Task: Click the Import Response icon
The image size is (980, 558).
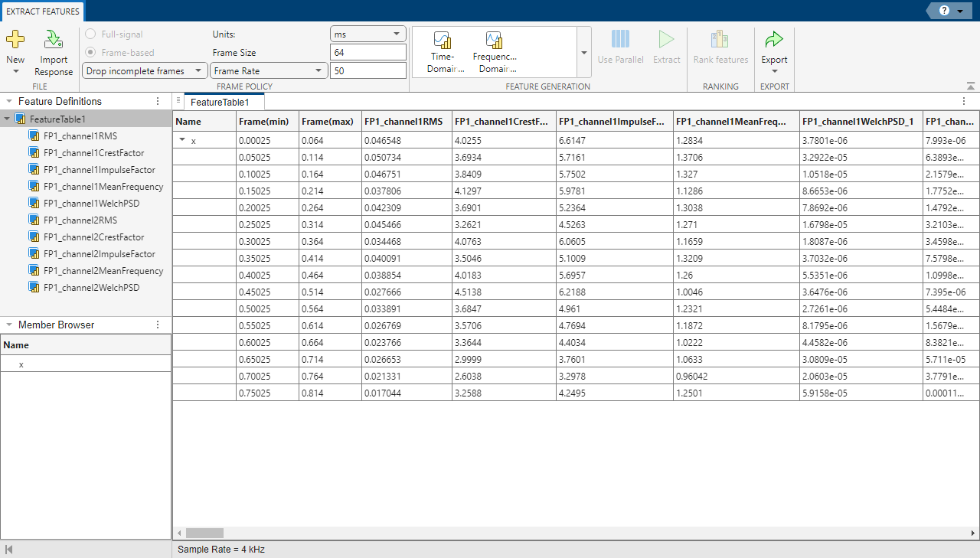Action: 54,40
